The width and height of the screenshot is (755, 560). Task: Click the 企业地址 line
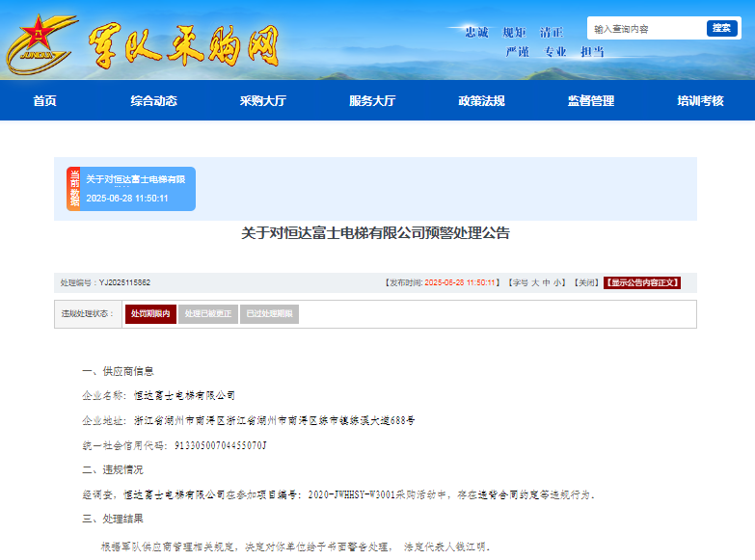click(x=249, y=421)
